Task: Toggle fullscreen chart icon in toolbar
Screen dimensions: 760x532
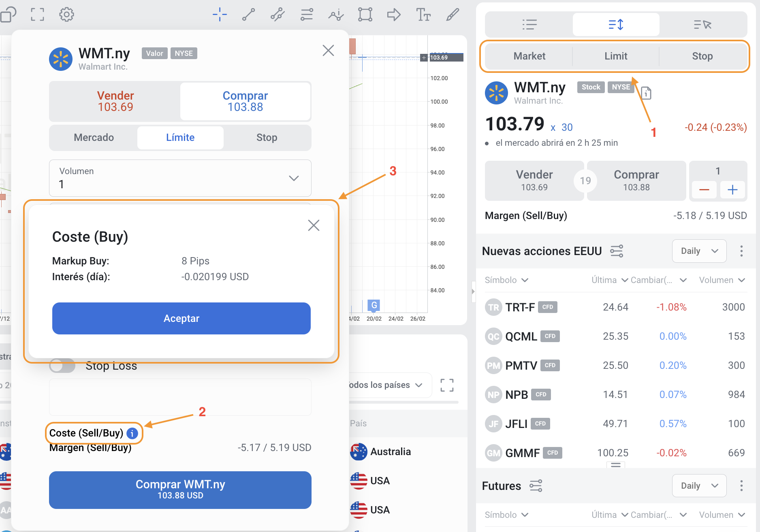Action: click(37, 15)
